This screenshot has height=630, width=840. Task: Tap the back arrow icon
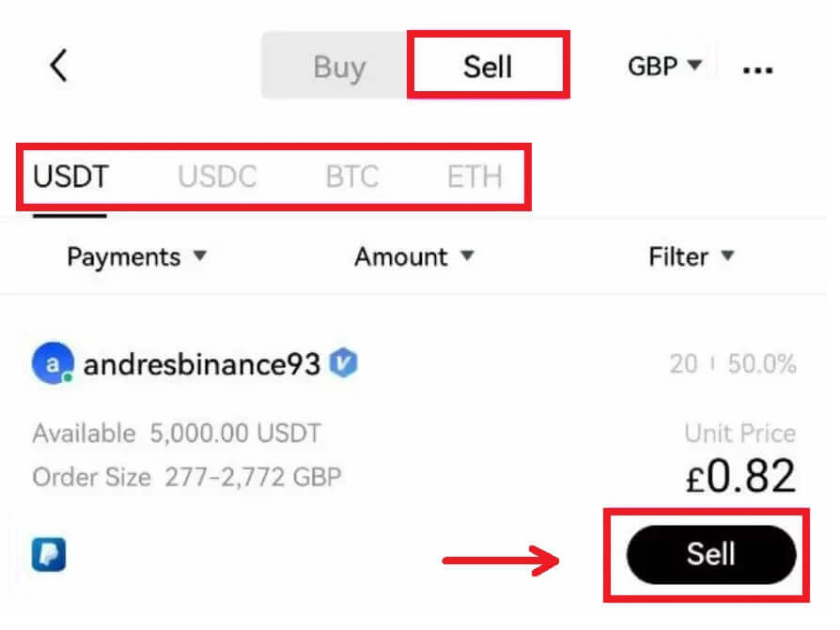58,66
